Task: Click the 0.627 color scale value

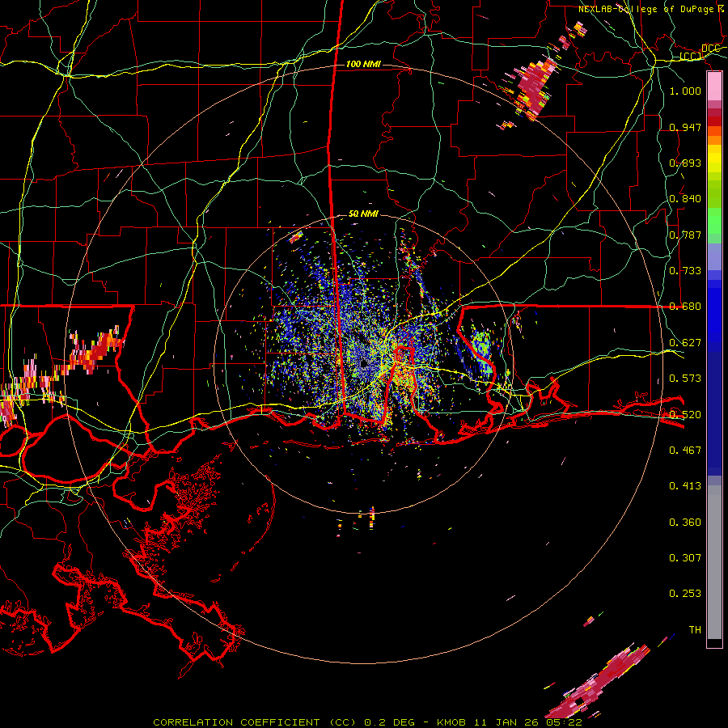Action: coord(685,343)
